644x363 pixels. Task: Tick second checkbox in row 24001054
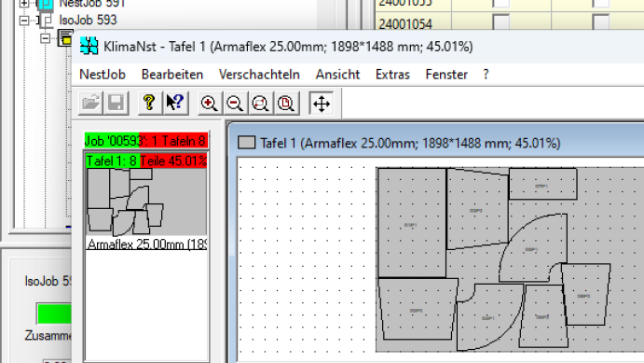click(x=600, y=21)
